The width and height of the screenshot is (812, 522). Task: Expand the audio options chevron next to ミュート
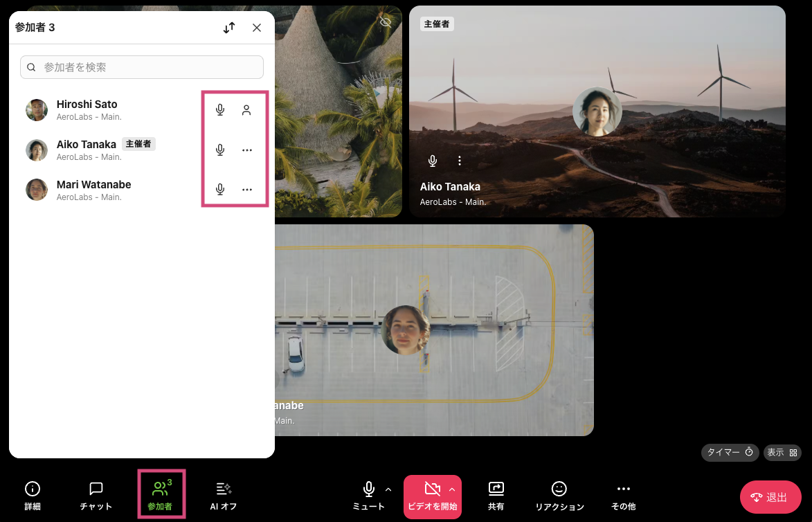click(388, 489)
